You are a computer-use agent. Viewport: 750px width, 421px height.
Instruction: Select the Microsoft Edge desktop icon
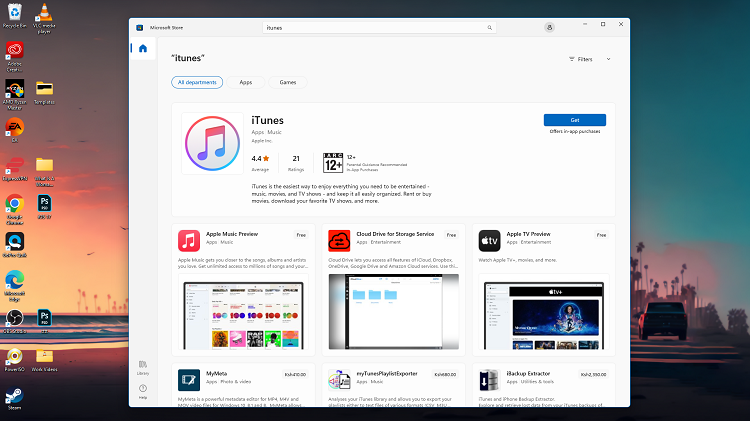(15, 286)
